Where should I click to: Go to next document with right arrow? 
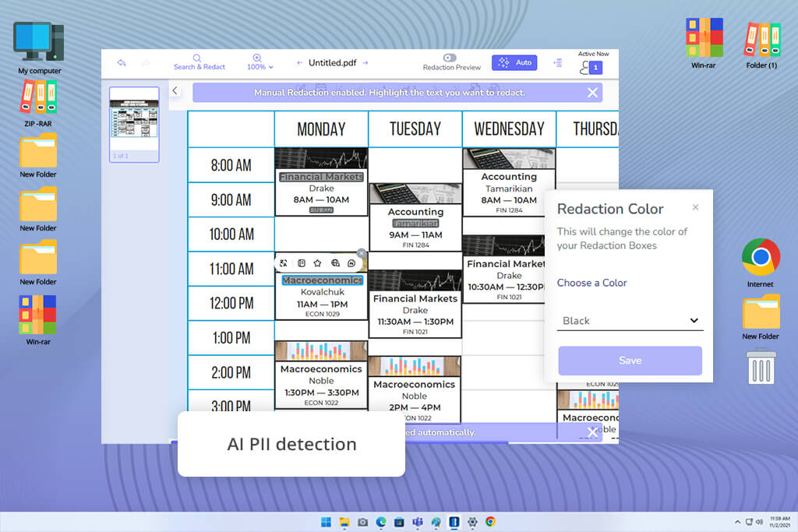pos(365,62)
